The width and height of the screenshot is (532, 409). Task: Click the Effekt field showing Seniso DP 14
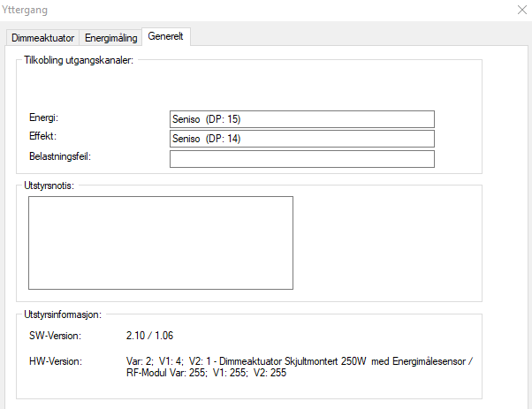(x=301, y=139)
